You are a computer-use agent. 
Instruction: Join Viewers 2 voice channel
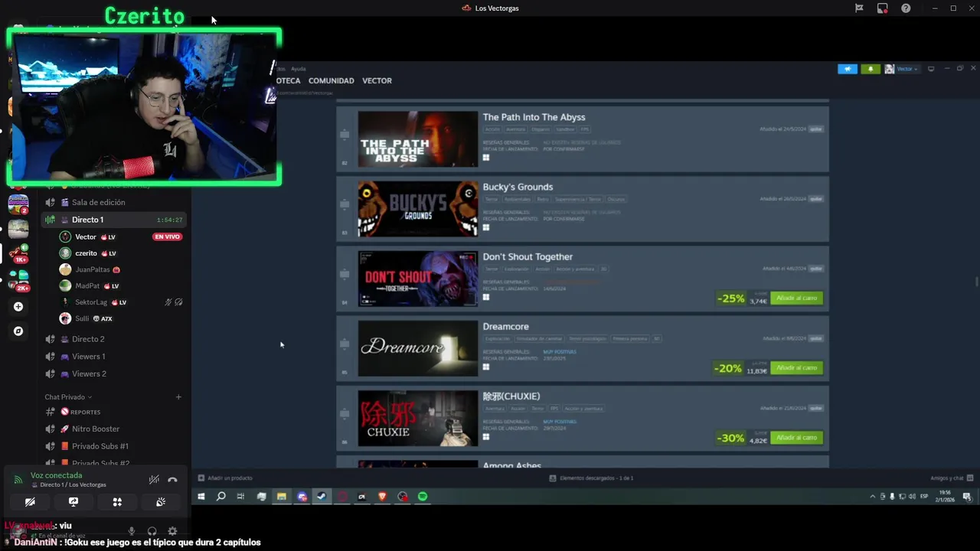tap(115, 373)
